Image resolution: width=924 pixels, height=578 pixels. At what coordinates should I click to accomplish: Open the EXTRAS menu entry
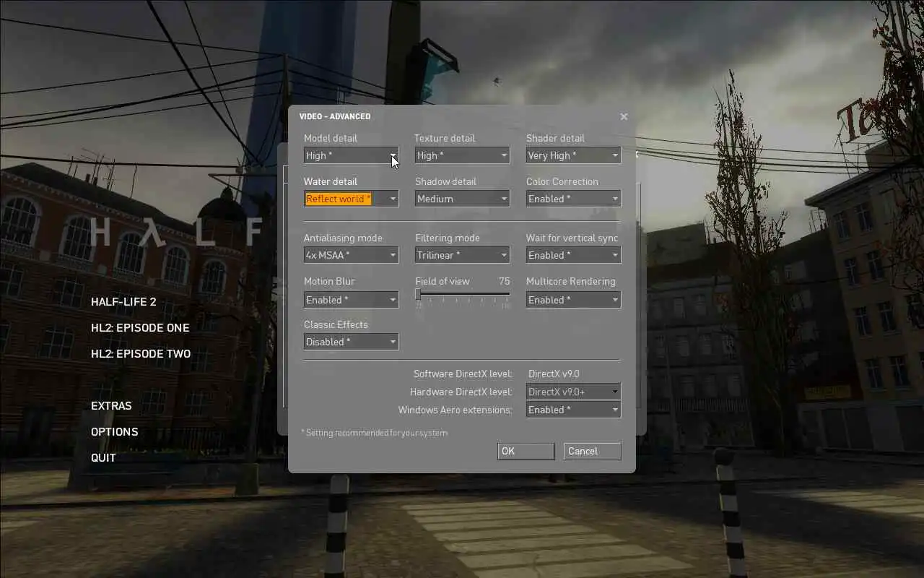point(111,406)
